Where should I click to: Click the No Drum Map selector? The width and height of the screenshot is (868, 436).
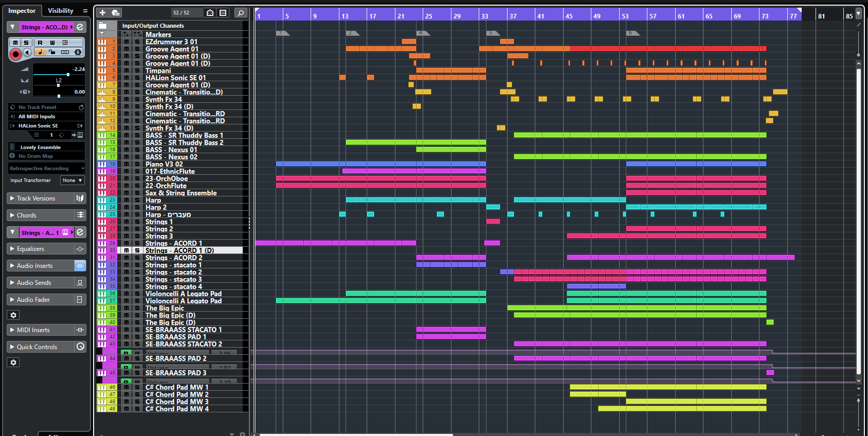point(46,156)
